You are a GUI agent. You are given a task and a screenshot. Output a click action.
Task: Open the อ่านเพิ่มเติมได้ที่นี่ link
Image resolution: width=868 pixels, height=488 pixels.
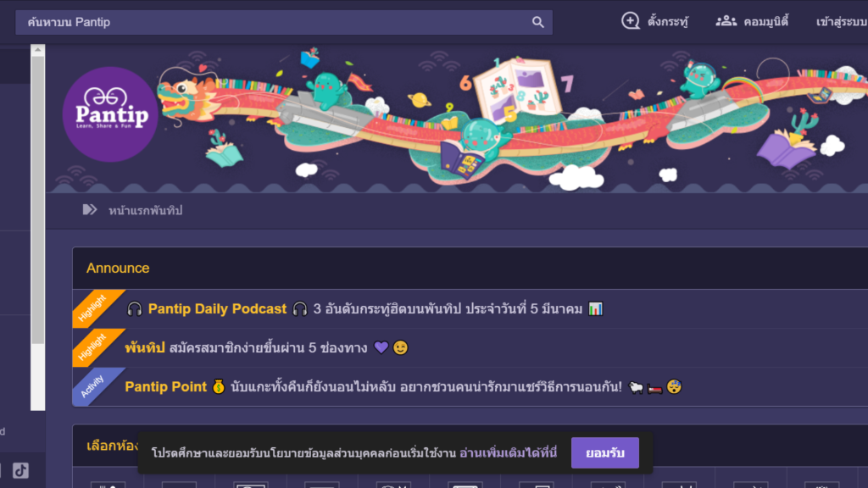point(509,452)
